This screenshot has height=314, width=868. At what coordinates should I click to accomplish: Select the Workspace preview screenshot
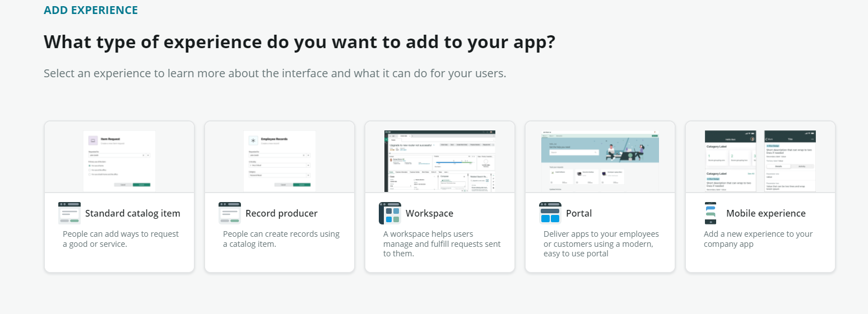(x=440, y=161)
